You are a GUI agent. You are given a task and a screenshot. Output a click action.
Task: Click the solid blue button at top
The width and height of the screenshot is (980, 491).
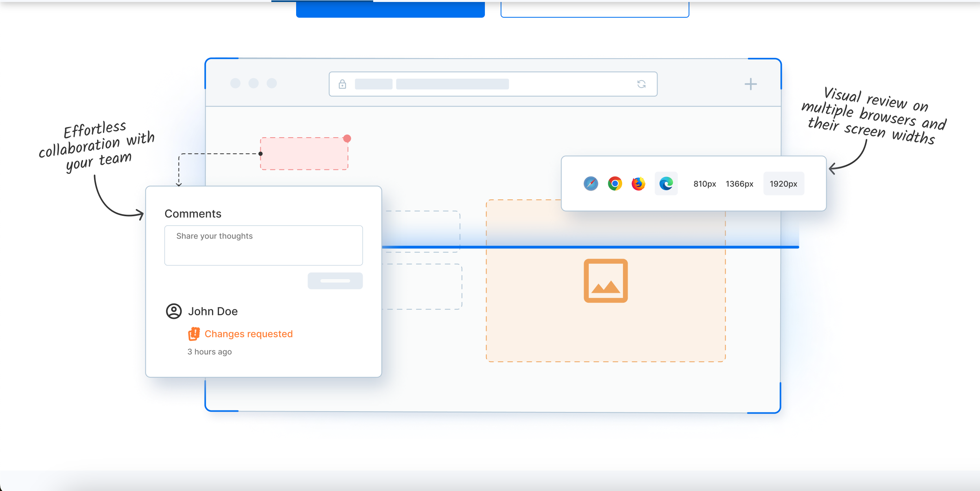click(390, 9)
